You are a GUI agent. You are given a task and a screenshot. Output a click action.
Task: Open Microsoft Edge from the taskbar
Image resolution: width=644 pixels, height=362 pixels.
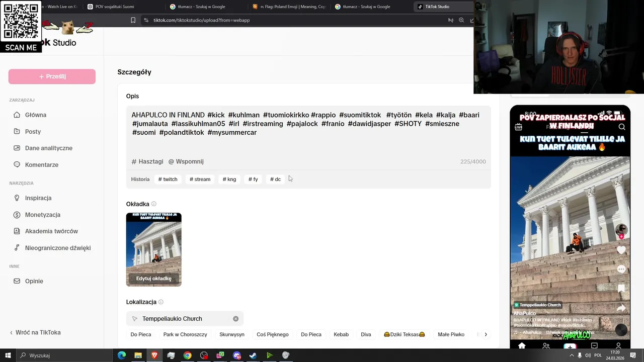point(122,355)
